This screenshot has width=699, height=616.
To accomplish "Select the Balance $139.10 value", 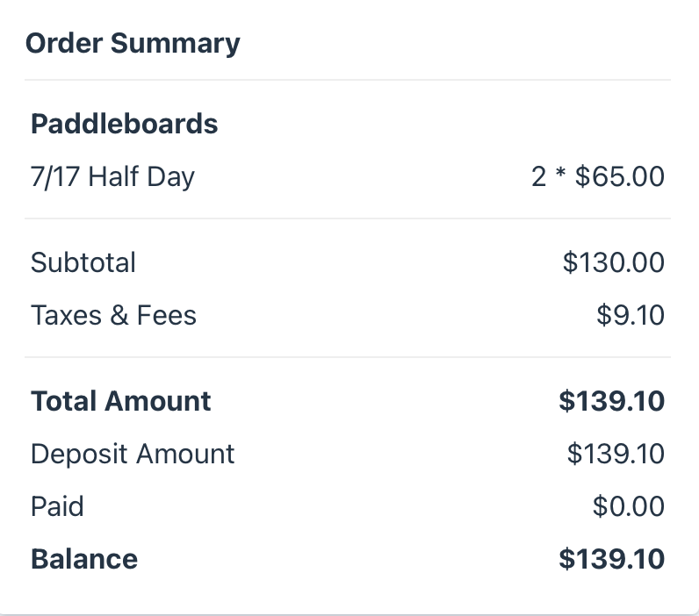I will [611, 559].
